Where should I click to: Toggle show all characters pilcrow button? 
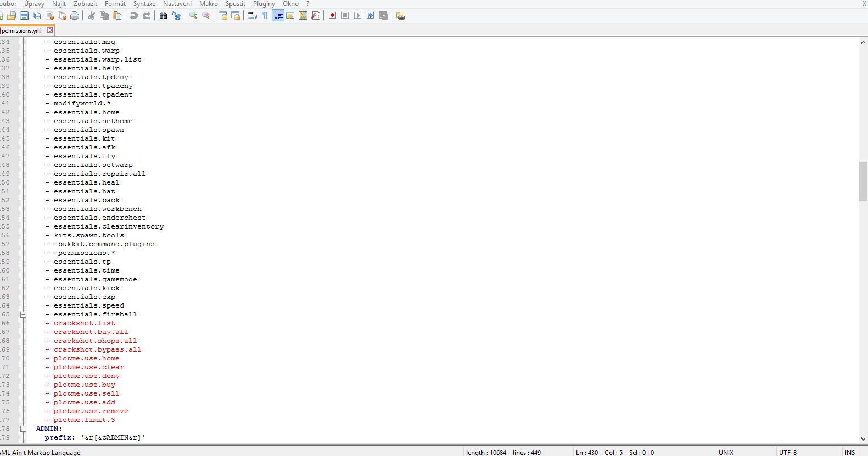[x=265, y=15]
